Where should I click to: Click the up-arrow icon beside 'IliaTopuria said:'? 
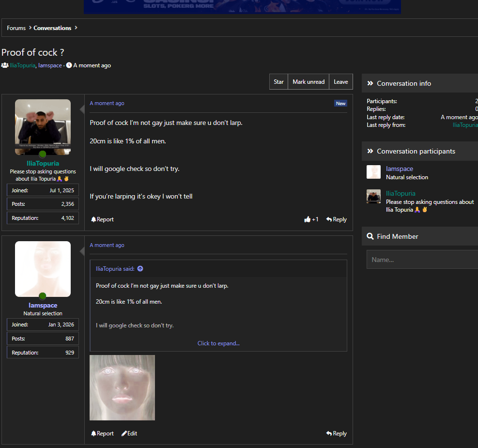point(140,268)
